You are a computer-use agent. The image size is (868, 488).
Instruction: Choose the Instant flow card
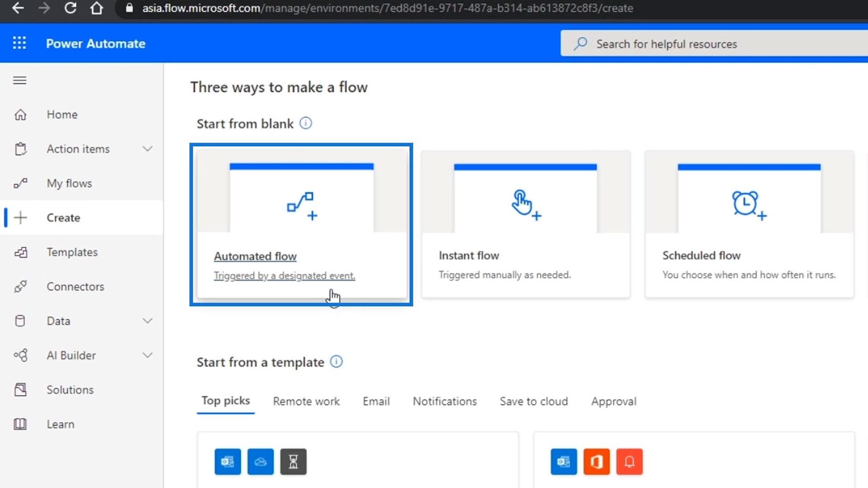click(x=526, y=224)
